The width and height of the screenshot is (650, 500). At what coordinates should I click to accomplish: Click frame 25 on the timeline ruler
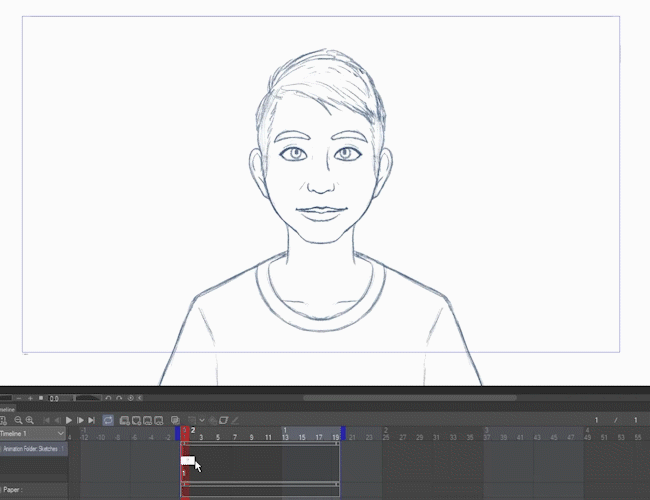tap(385, 437)
